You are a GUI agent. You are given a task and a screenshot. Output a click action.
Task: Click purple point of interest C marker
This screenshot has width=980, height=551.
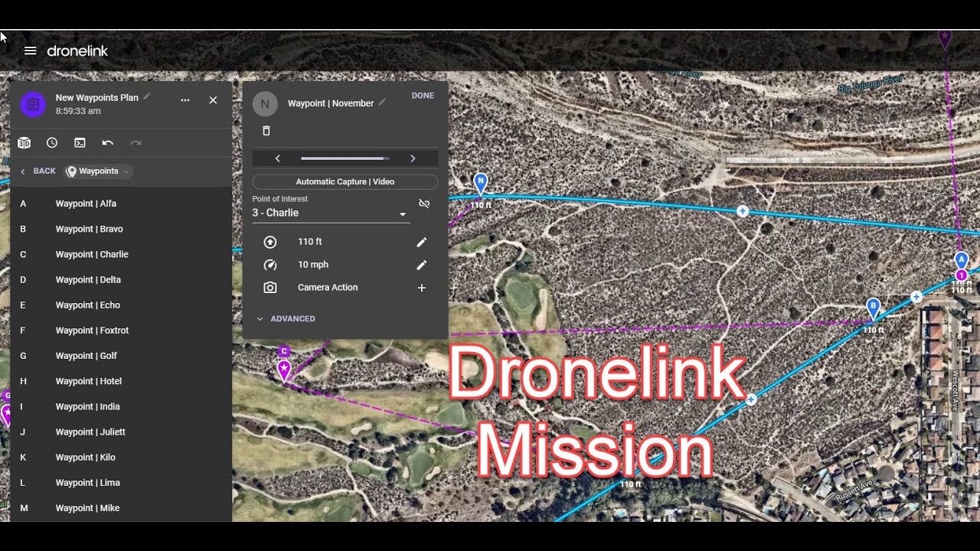(x=284, y=363)
